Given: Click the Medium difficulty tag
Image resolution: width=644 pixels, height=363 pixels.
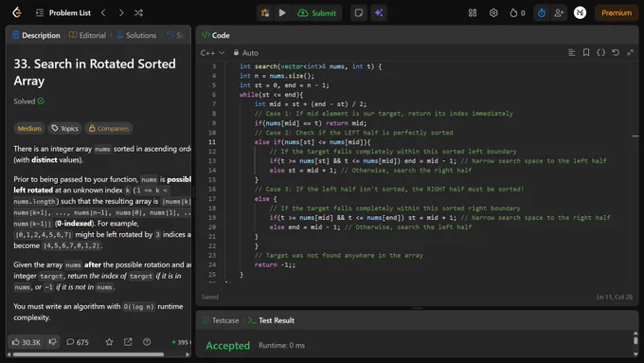Looking at the screenshot, I should [29, 129].
